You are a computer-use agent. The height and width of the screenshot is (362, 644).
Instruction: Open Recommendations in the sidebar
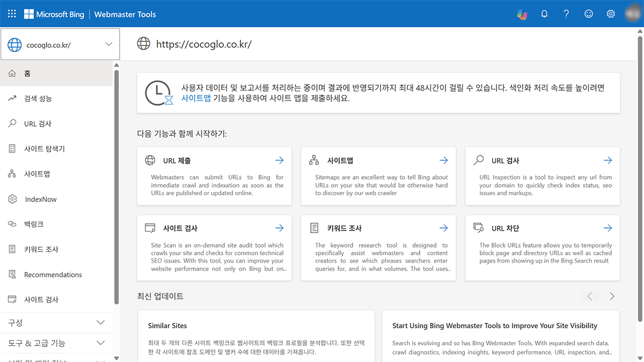[56, 275]
